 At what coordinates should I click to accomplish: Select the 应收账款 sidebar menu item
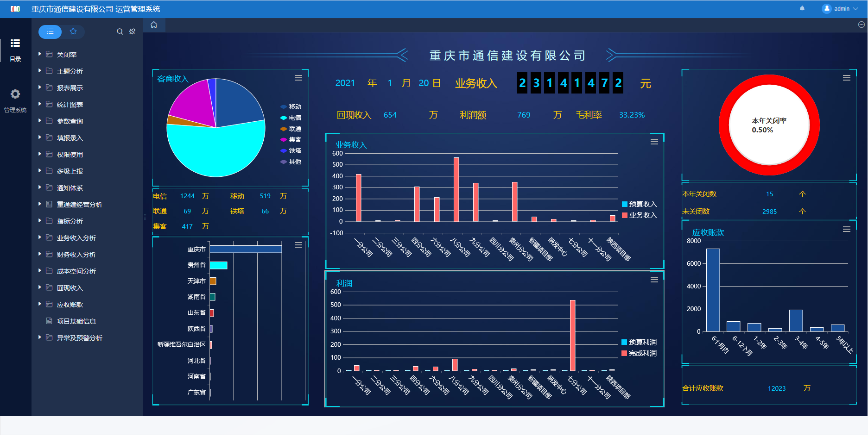[x=70, y=305]
